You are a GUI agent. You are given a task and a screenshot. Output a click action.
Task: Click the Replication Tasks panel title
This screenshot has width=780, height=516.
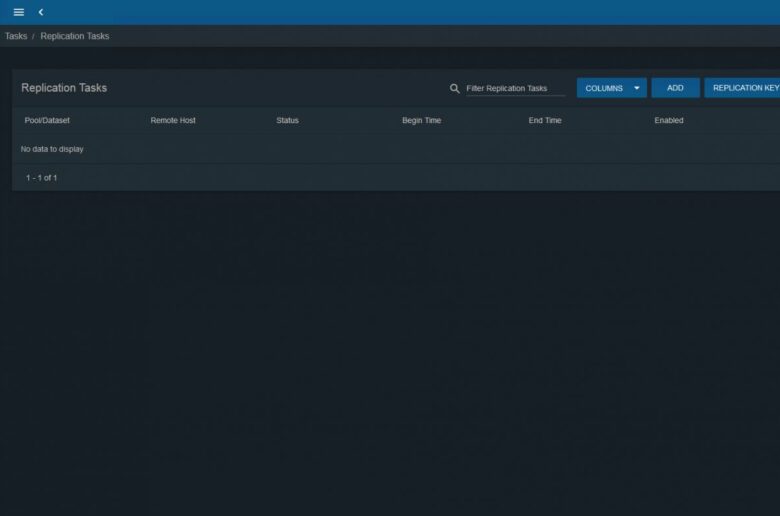click(64, 88)
